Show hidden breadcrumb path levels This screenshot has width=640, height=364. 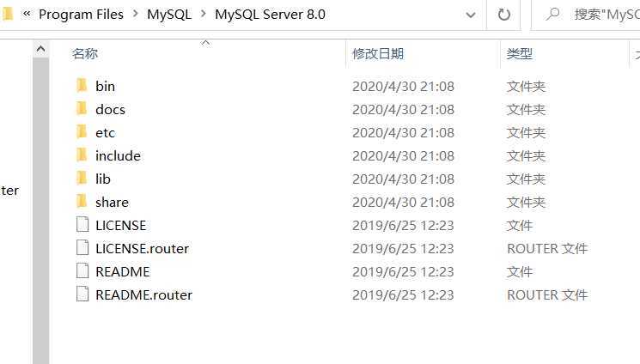27,15
